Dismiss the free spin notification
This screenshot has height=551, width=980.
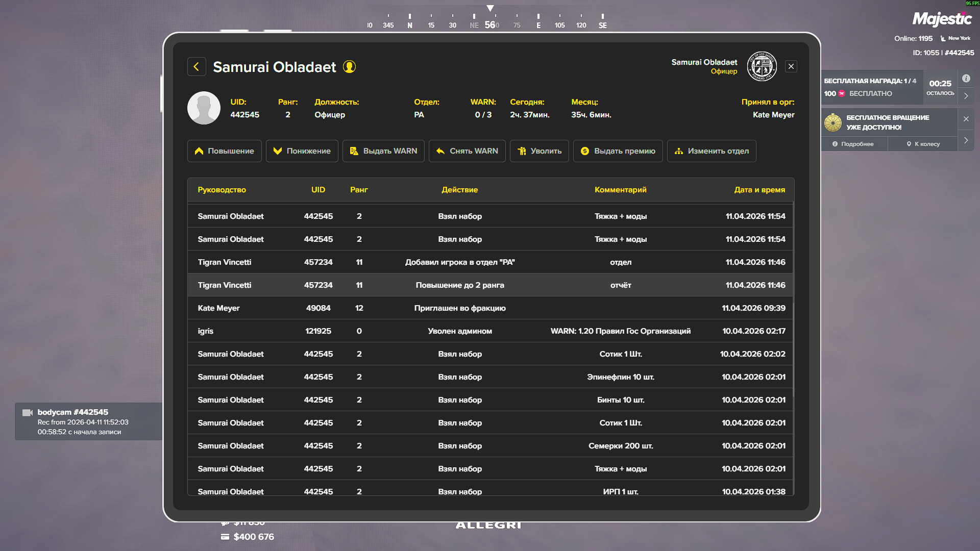966,119
